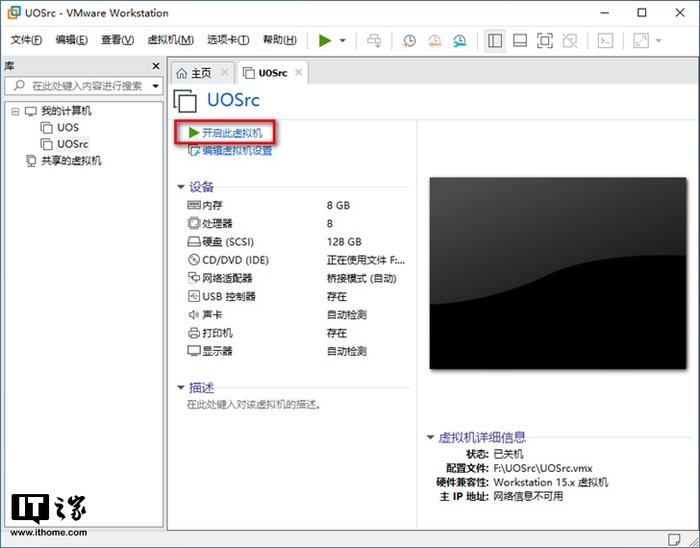Open the power options dropdown arrow

point(342,41)
